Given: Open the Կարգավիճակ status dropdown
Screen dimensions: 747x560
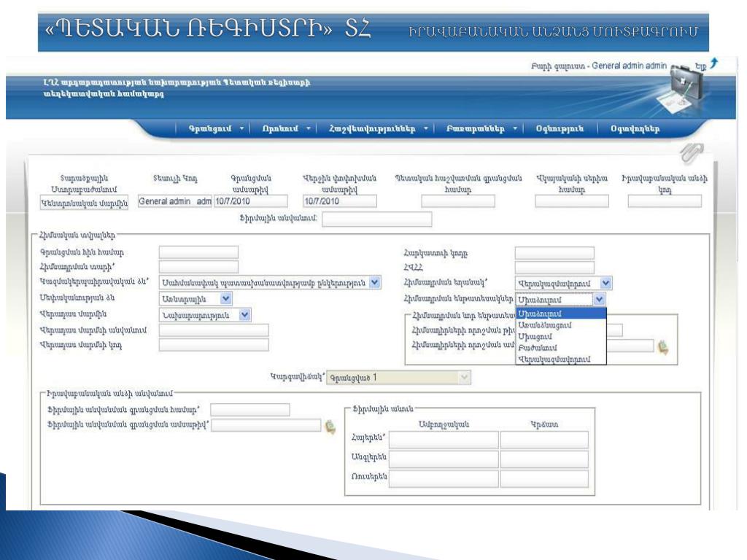Looking at the screenshot, I should pyautogui.click(x=399, y=378).
